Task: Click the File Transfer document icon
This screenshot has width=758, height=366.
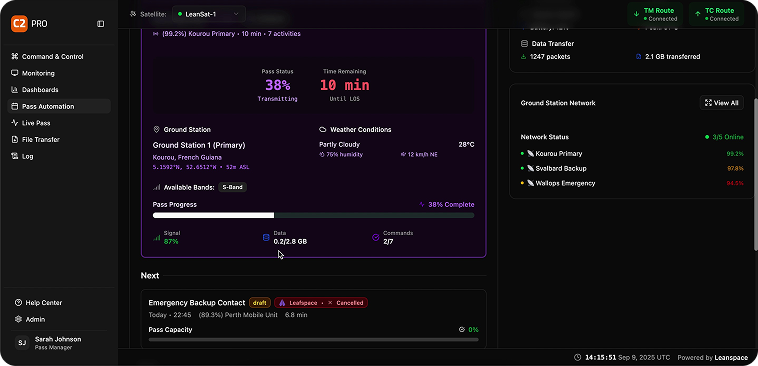Action: point(15,140)
